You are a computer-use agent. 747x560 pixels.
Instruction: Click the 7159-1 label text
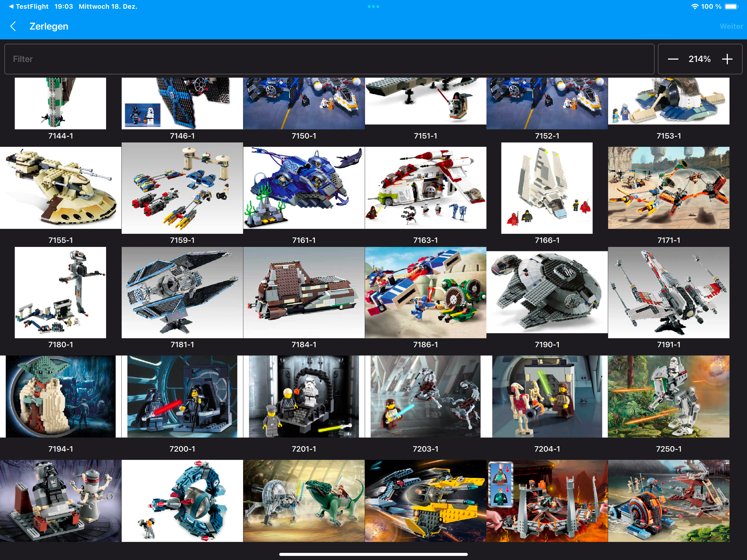182,240
